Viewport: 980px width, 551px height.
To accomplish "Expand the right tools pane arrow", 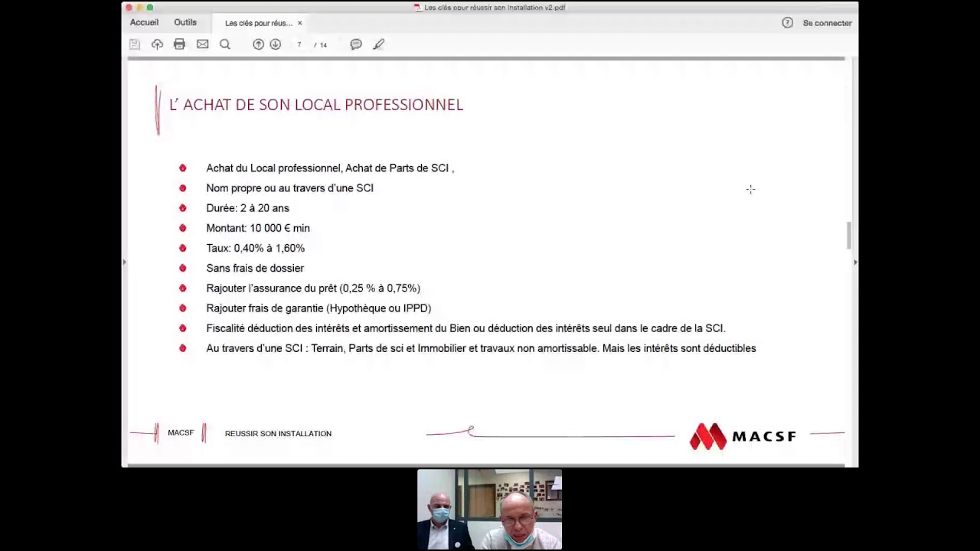I will pyautogui.click(x=855, y=262).
